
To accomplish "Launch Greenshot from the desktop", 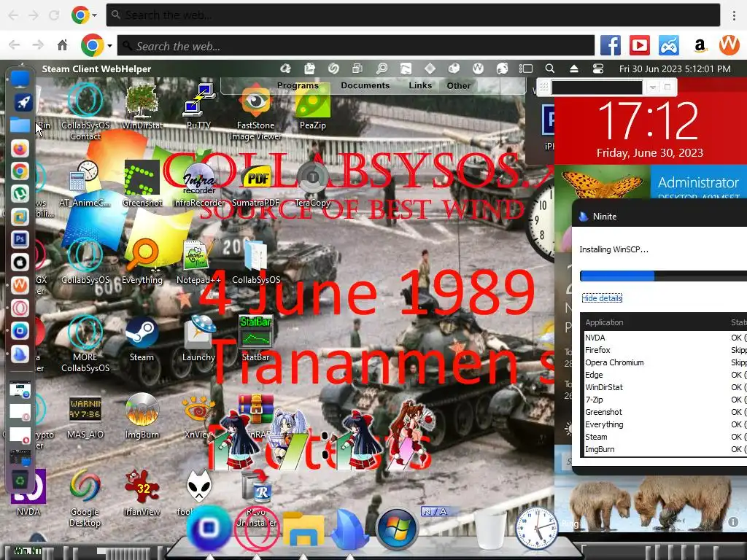I will 142,184.
